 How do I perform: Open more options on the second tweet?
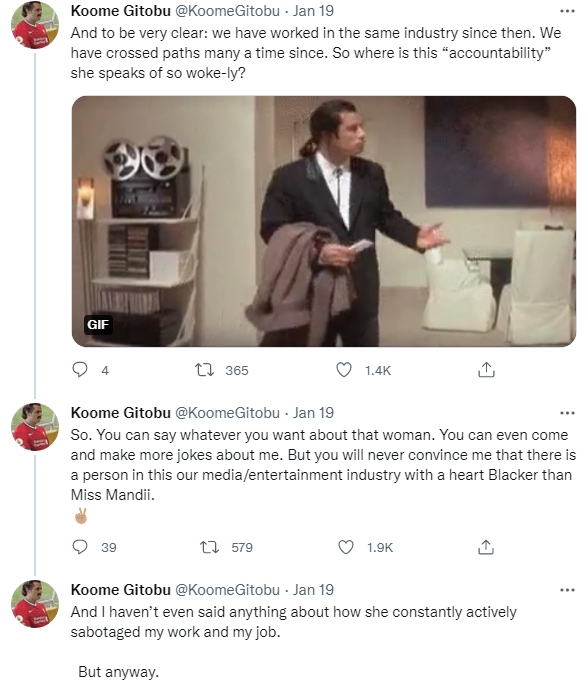[567, 413]
